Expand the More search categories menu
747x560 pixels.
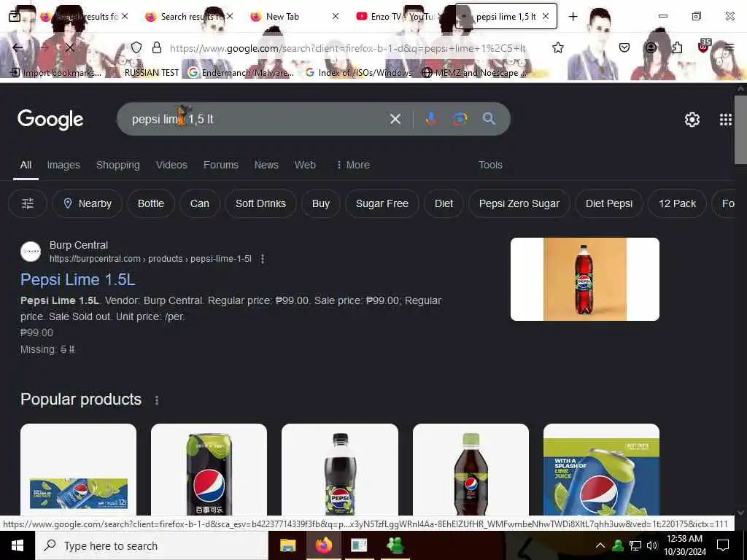(x=353, y=165)
